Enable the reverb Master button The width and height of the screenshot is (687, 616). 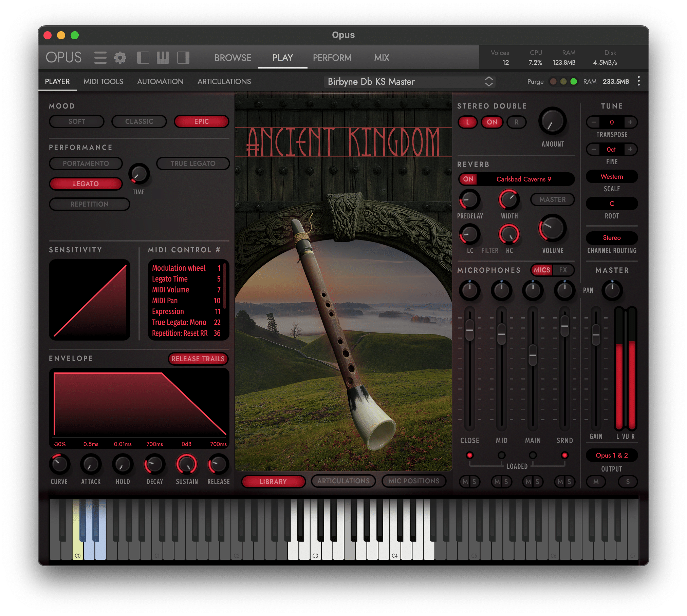(x=553, y=199)
